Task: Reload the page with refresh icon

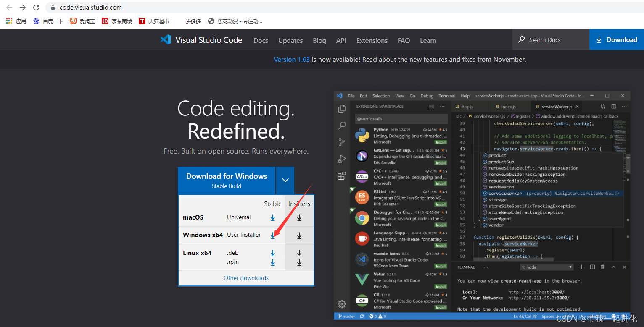Action: click(36, 8)
